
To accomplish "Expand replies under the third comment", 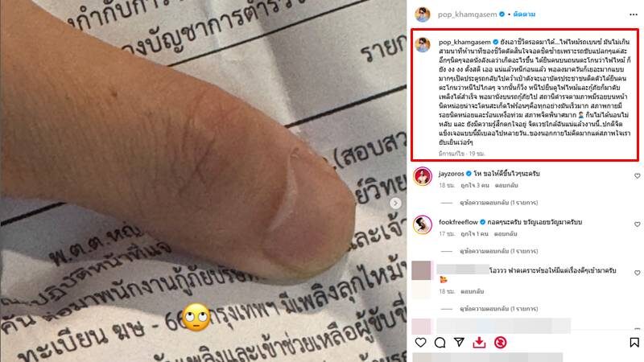I will [x=498, y=309].
